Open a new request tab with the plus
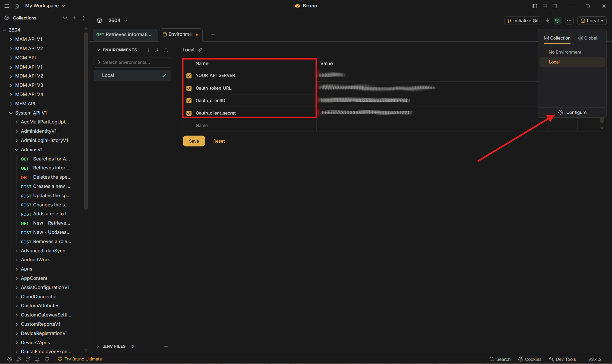This screenshot has height=364, width=612. click(213, 34)
